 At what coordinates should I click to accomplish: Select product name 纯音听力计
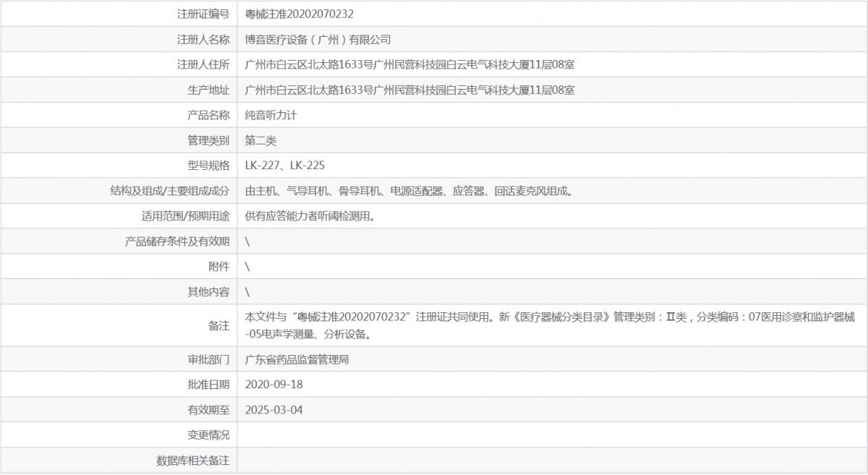tap(271, 115)
